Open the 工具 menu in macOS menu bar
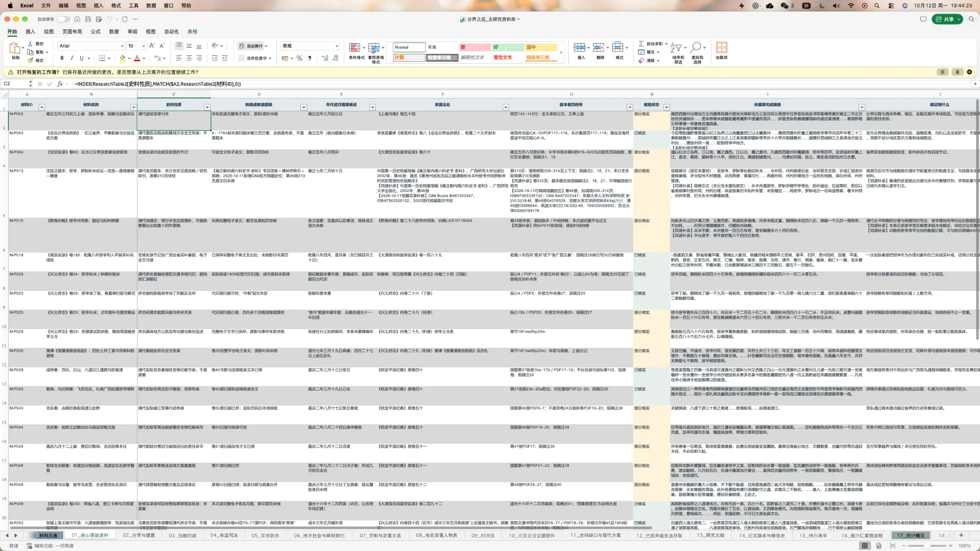Viewport: 980px width, 551px height. click(x=133, y=5)
